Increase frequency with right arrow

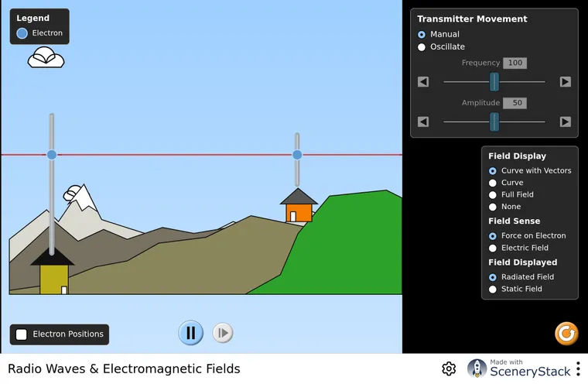click(565, 82)
